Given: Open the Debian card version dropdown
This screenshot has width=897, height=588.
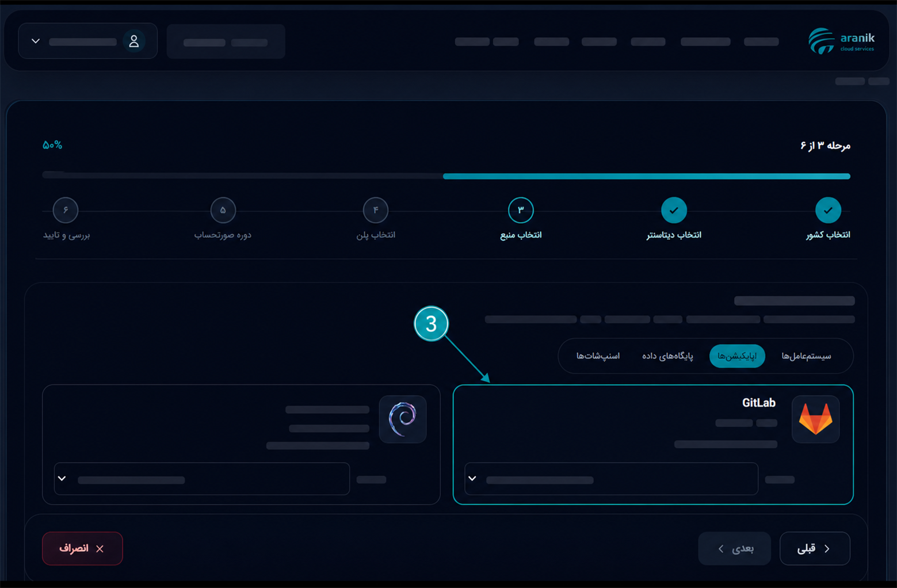Looking at the screenshot, I should 202,479.
